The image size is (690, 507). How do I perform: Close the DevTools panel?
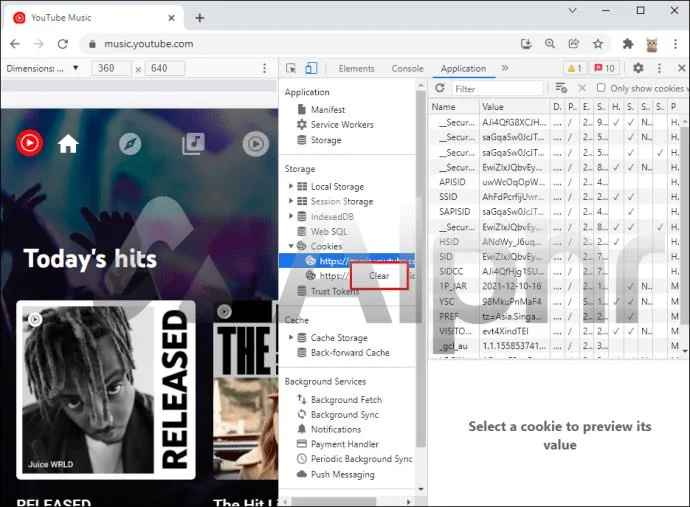(x=682, y=68)
